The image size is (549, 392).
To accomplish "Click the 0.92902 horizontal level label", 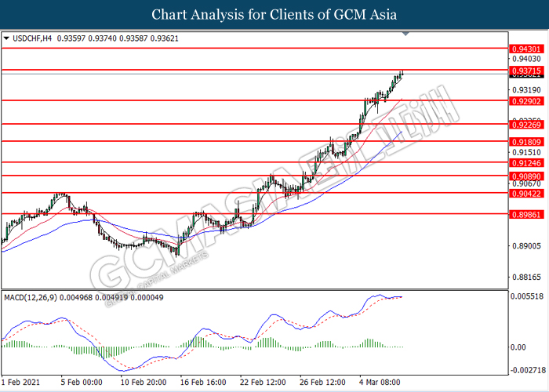I will [525, 100].
